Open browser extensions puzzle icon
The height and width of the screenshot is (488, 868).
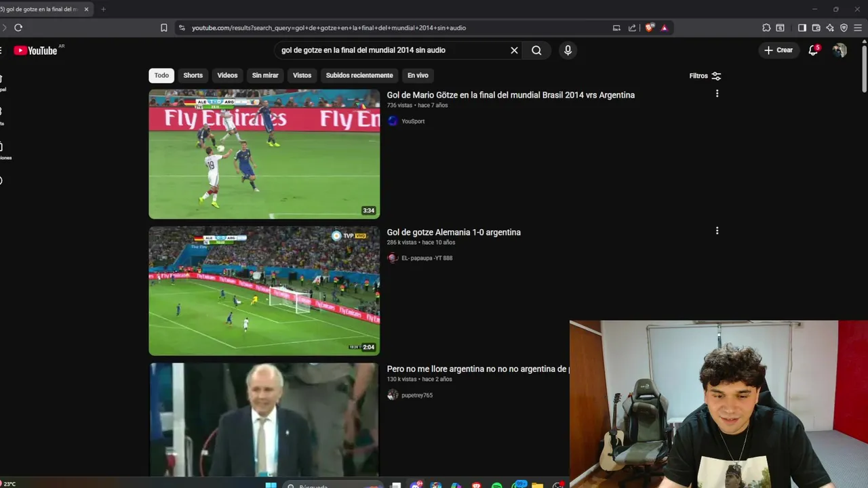[766, 28]
